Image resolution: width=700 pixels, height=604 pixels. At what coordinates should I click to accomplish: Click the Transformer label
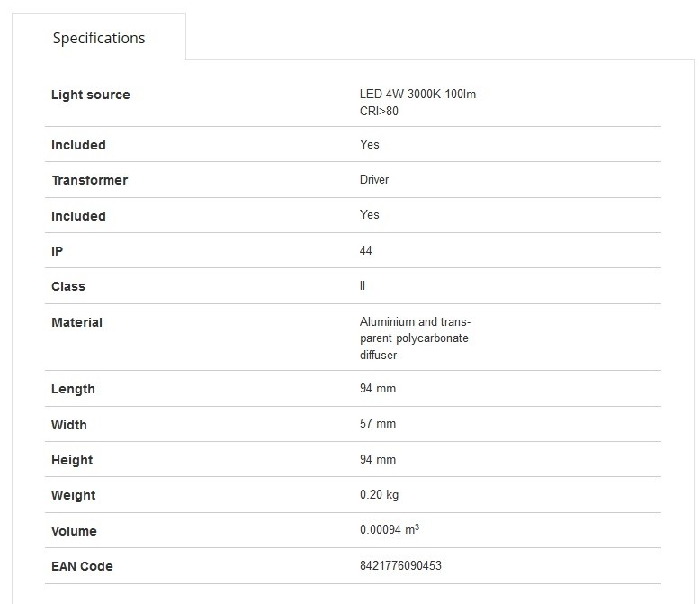coord(90,180)
